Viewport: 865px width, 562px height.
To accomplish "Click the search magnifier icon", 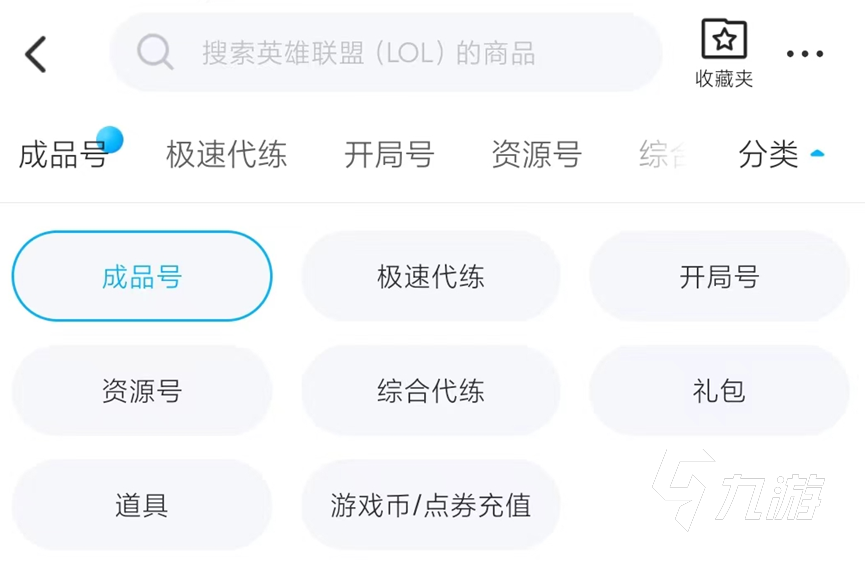I will [155, 52].
